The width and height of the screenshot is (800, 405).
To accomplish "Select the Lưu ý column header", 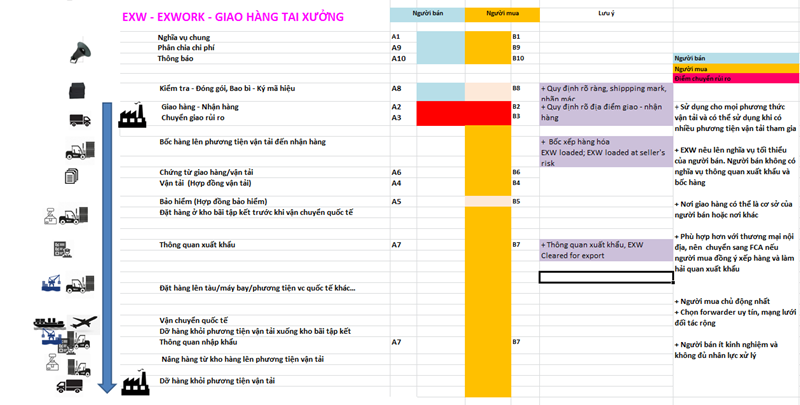I will [606, 14].
